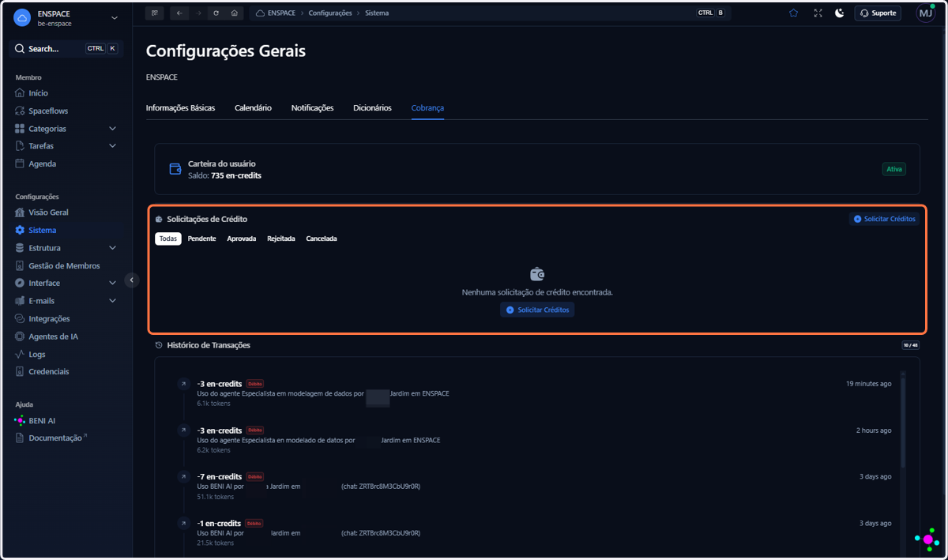Click the 2 hours ago transaction row

click(536, 440)
